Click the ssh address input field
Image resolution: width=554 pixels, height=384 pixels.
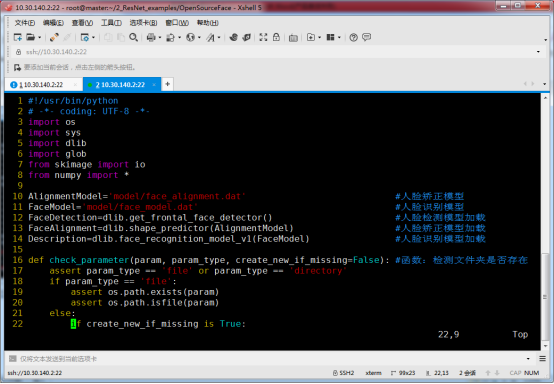coord(277,52)
